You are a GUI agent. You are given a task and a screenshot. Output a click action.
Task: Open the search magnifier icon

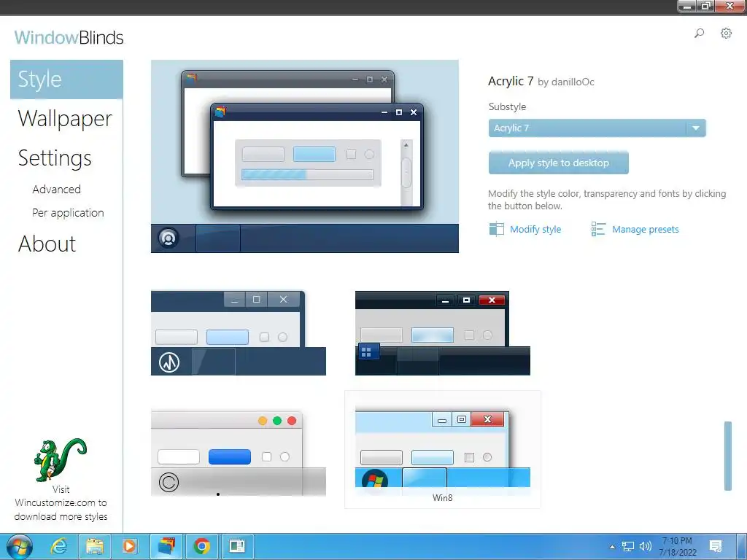point(699,34)
